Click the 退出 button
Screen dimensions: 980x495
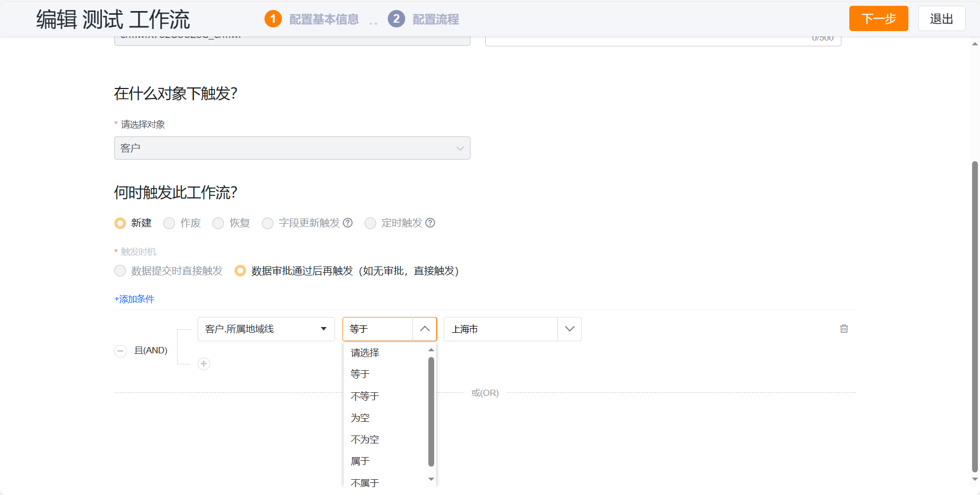[942, 18]
